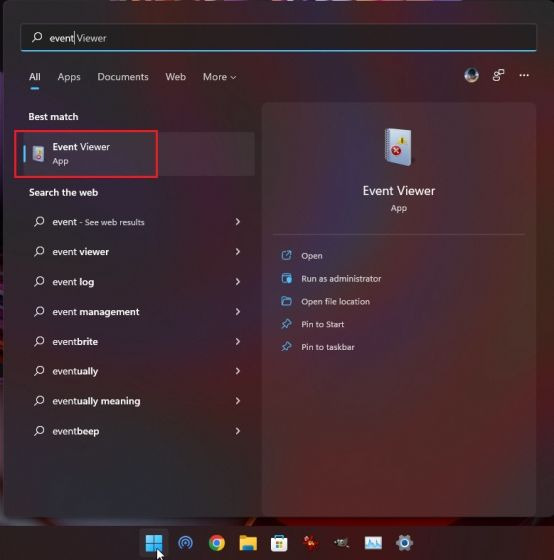Select the 'event viewer' web suggestion text
554x560 pixels.
(x=80, y=252)
